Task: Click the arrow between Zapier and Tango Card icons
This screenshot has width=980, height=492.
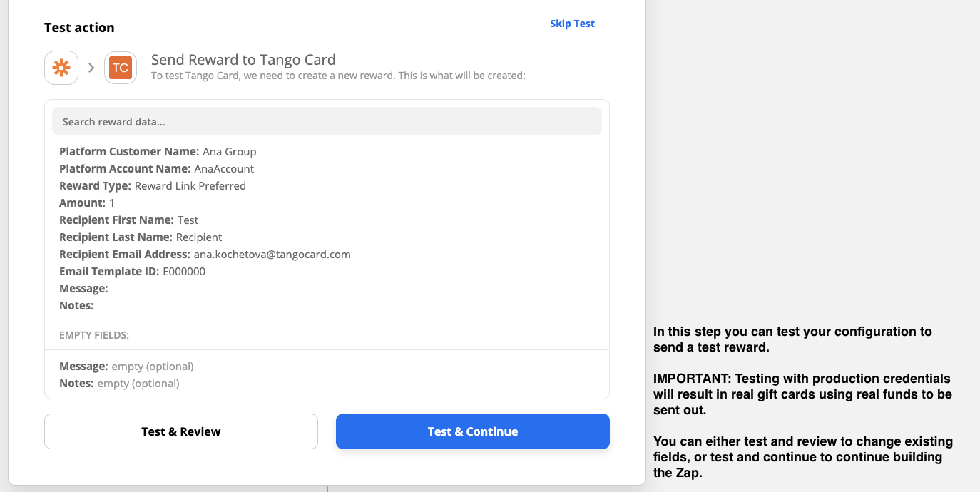Action: click(91, 67)
